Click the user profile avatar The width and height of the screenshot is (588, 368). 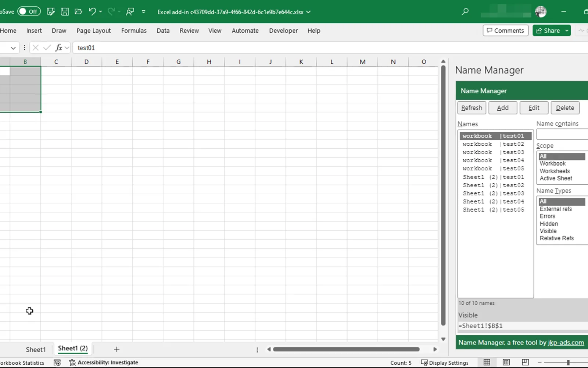point(541,12)
